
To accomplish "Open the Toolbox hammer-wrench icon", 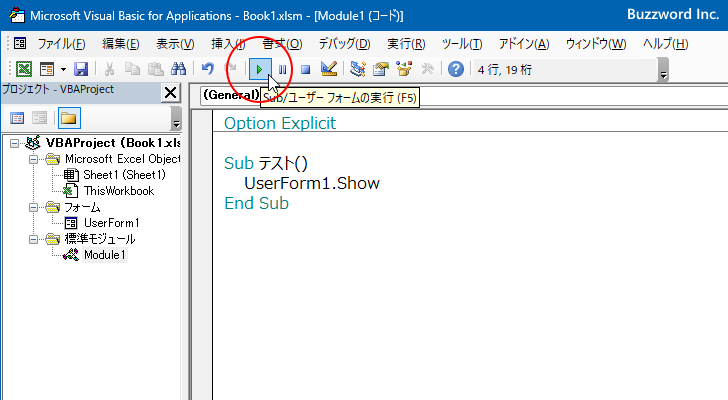I will pos(427,70).
